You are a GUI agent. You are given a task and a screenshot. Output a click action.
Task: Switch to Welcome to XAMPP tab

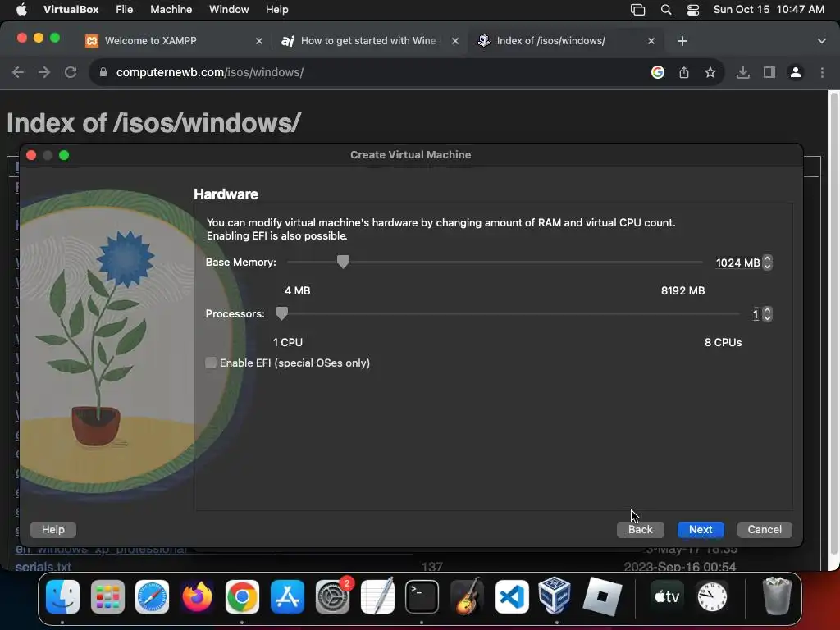(x=174, y=41)
